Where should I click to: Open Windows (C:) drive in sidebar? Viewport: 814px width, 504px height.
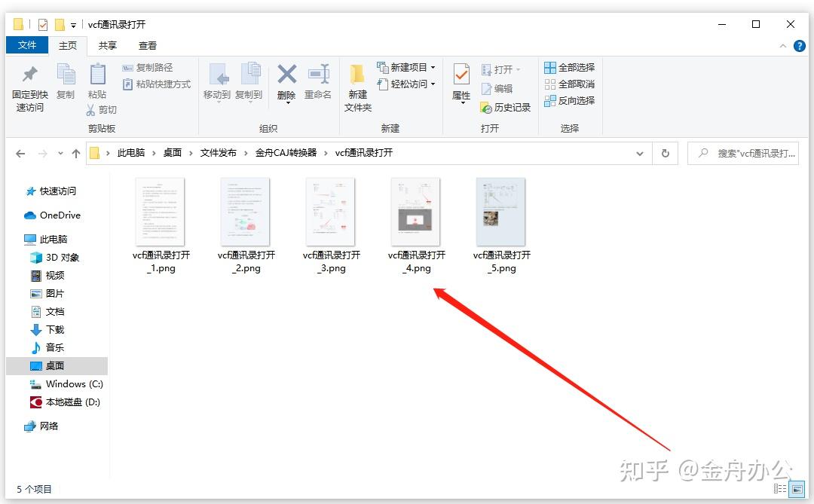click(x=66, y=384)
